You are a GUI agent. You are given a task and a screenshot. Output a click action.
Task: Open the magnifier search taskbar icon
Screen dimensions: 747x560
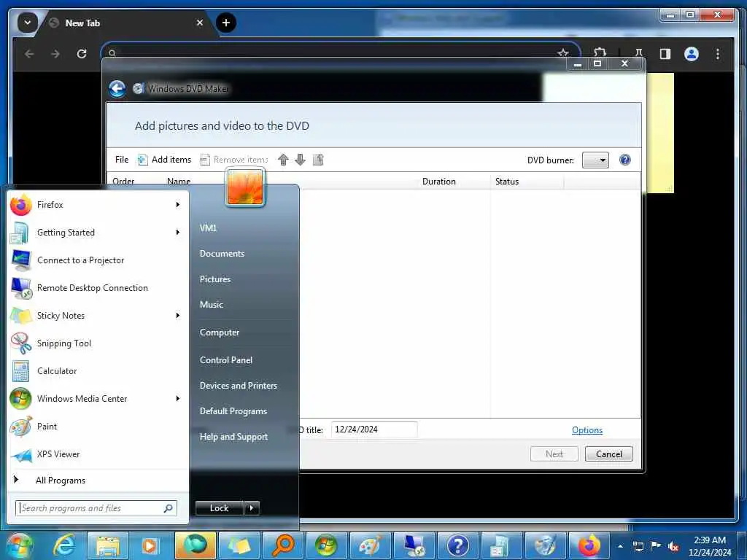coord(282,545)
